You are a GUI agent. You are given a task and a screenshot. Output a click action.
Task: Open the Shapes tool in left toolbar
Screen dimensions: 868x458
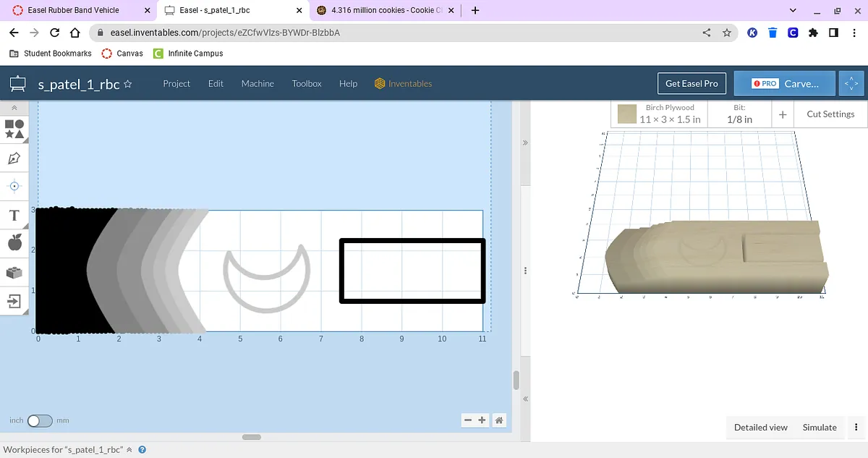pos(14,130)
